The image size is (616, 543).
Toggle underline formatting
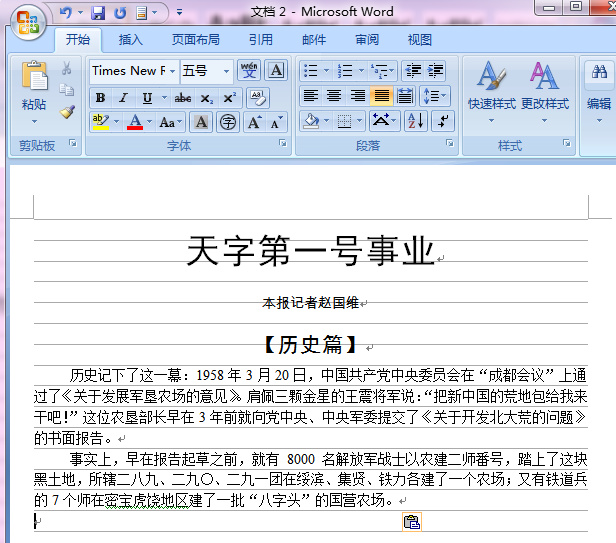147,97
